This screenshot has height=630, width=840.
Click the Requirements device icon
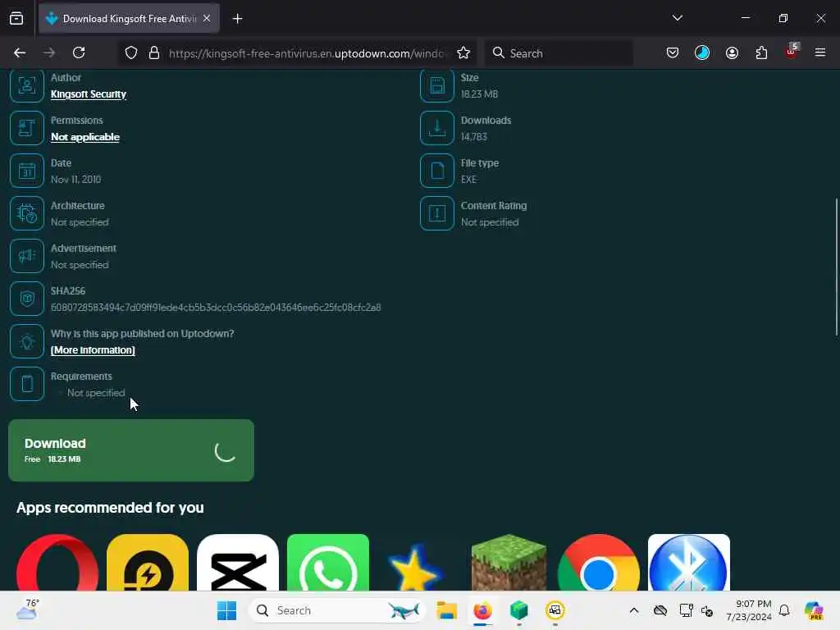click(x=27, y=384)
